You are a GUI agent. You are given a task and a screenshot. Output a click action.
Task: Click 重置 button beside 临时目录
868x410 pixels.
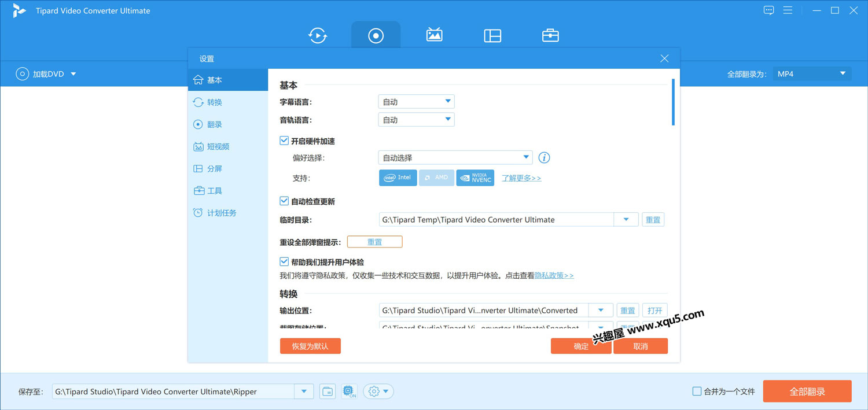click(x=653, y=220)
